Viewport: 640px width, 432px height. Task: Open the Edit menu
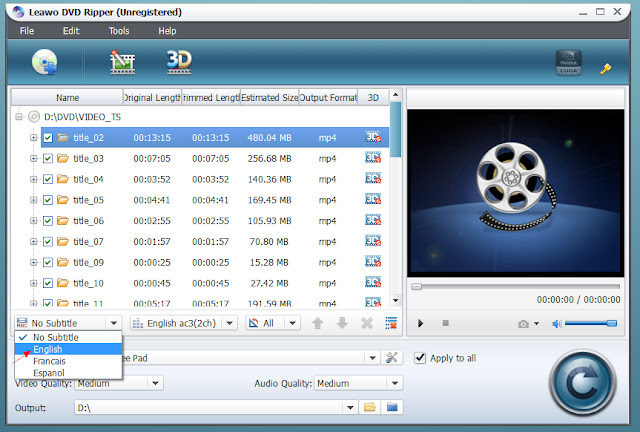(x=71, y=31)
